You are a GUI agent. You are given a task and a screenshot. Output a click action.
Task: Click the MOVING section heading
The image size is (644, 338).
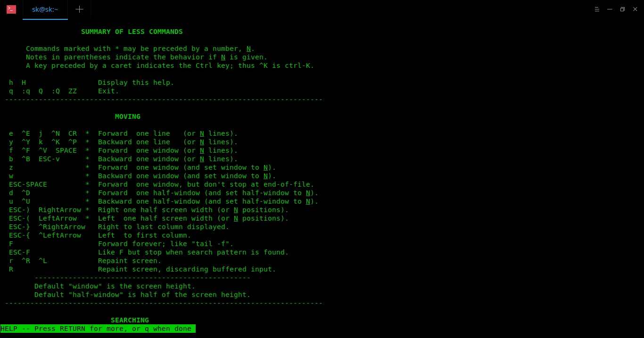(127, 116)
